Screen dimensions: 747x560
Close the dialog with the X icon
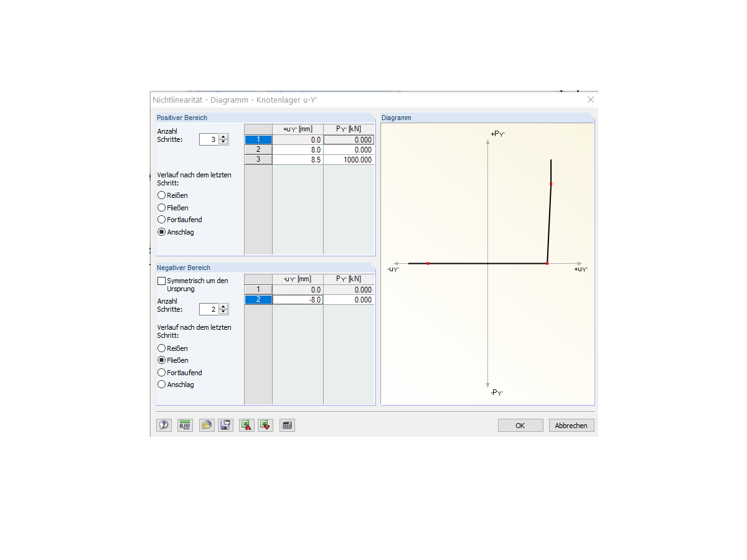[590, 100]
